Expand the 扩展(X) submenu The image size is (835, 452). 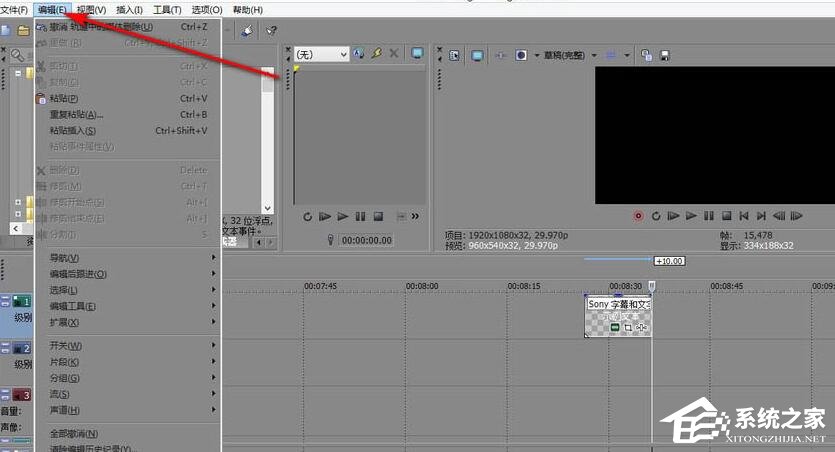tap(127, 322)
